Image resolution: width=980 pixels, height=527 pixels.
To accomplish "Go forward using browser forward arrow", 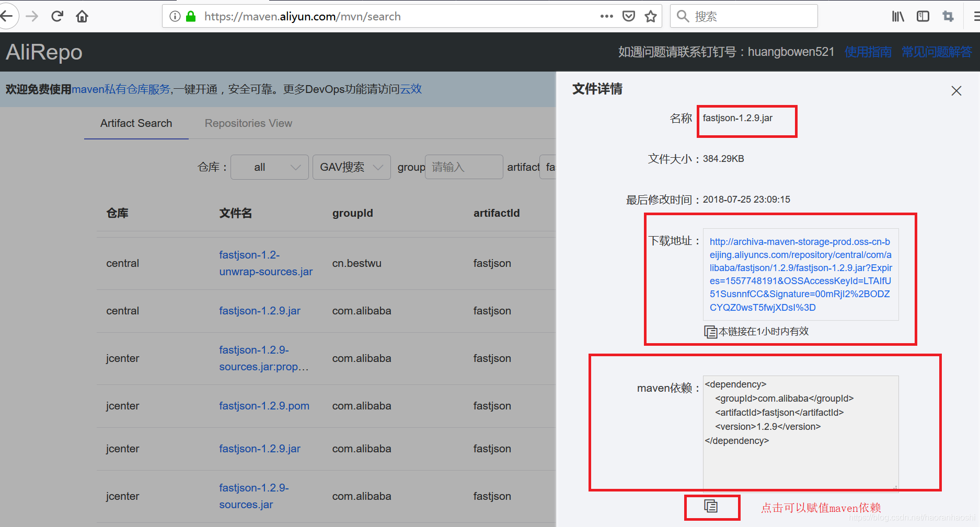I will point(32,16).
